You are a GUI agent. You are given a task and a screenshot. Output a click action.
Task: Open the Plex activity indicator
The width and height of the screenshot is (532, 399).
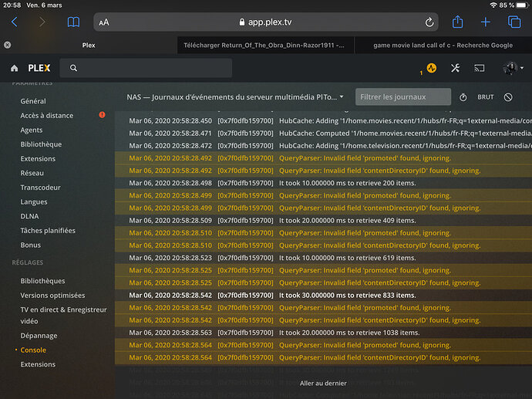click(x=431, y=68)
